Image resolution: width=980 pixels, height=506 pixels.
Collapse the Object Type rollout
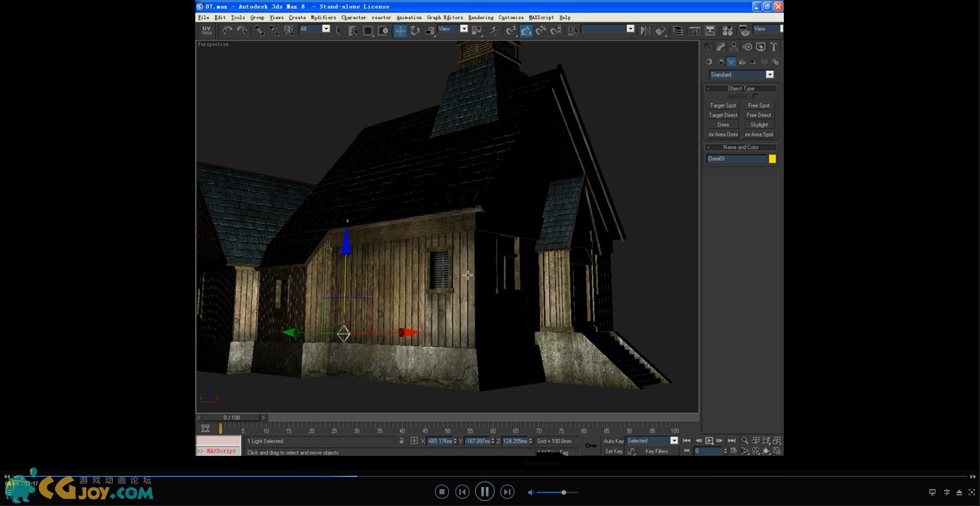click(x=741, y=88)
